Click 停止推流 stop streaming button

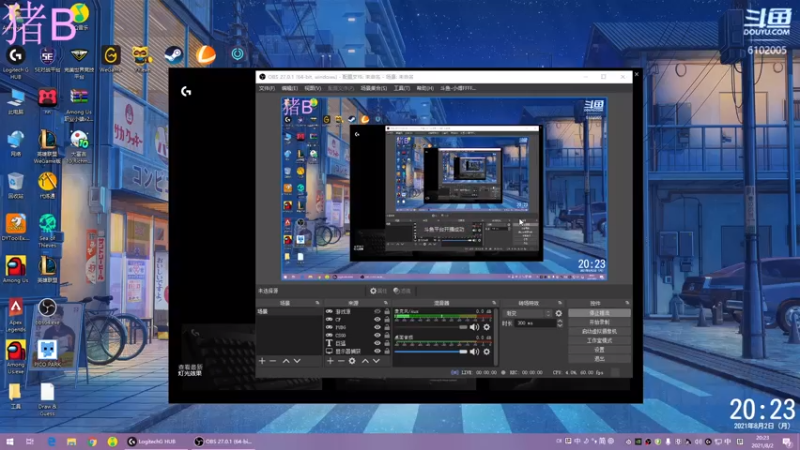pyautogui.click(x=599, y=313)
